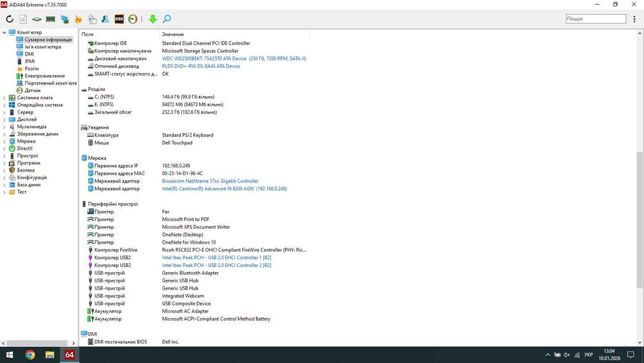Launch the flame stability test icon
Viewport: 644px width, 363px height.
78,19
